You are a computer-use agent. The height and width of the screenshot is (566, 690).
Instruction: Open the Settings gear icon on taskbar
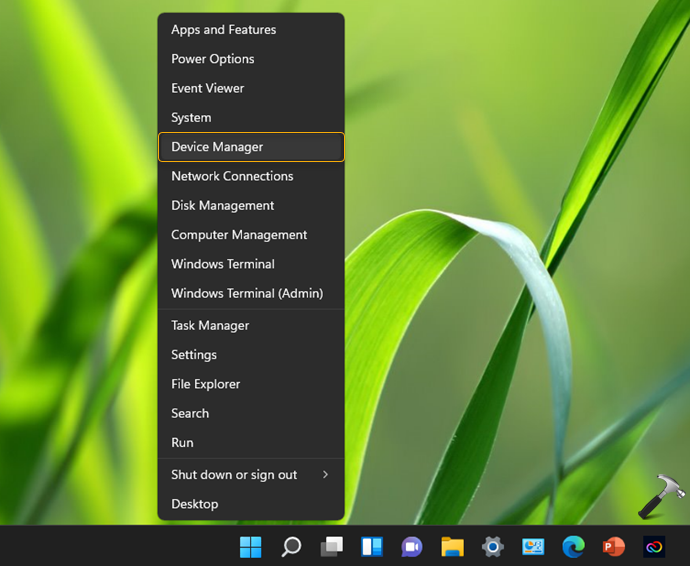[x=493, y=547]
